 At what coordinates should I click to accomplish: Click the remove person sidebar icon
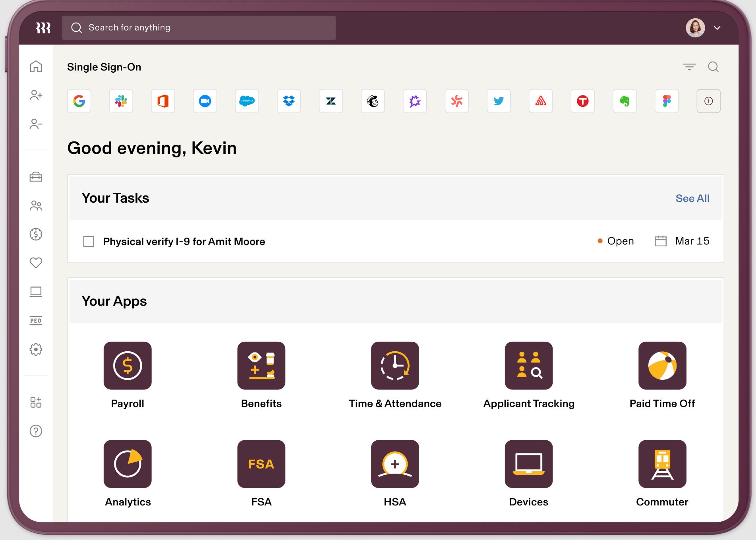point(36,124)
